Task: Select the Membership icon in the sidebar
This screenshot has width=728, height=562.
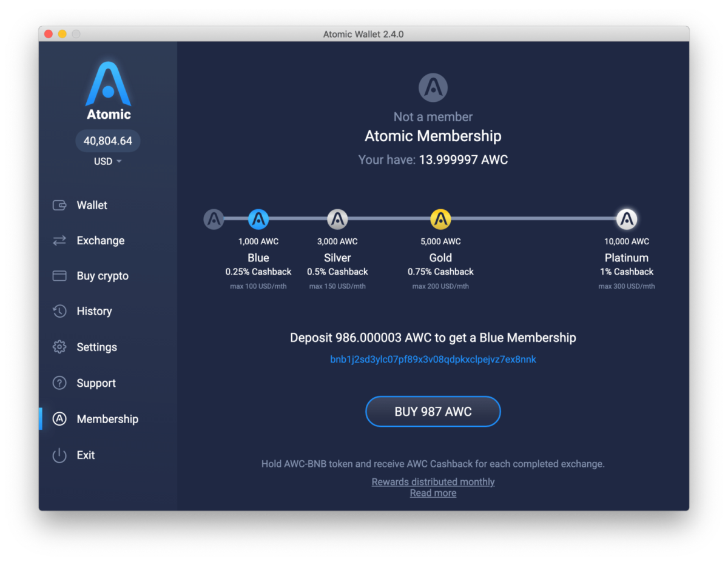Action: (x=59, y=418)
